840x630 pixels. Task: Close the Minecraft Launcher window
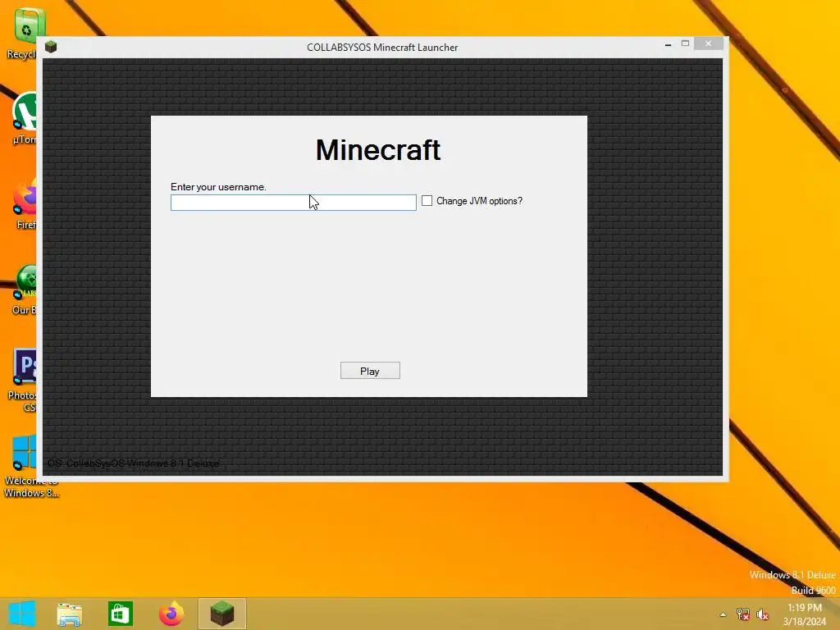coord(708,43)
